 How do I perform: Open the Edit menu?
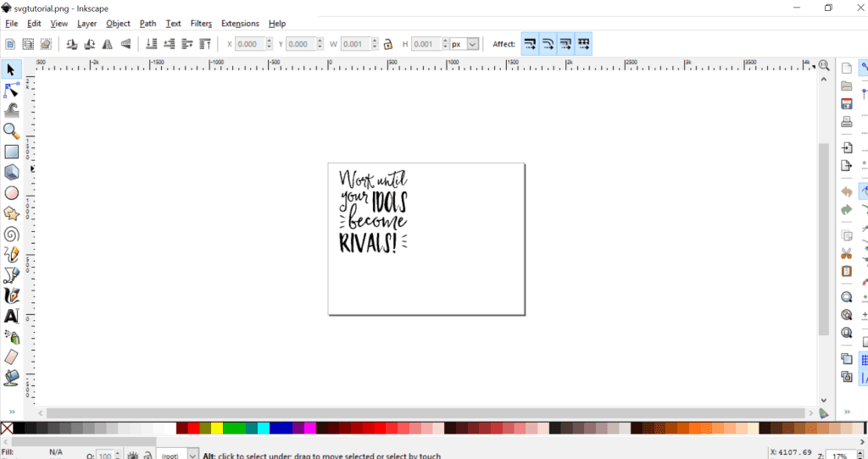[x=34, y=23]
